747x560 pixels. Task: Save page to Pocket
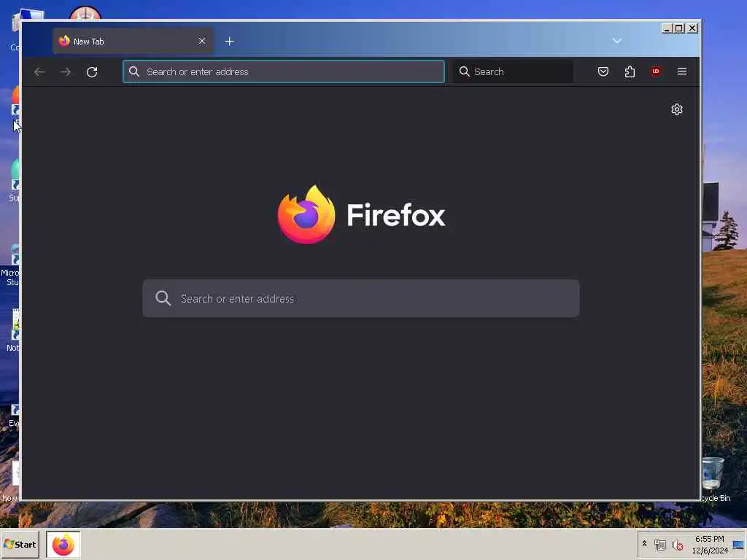(603, 71)
